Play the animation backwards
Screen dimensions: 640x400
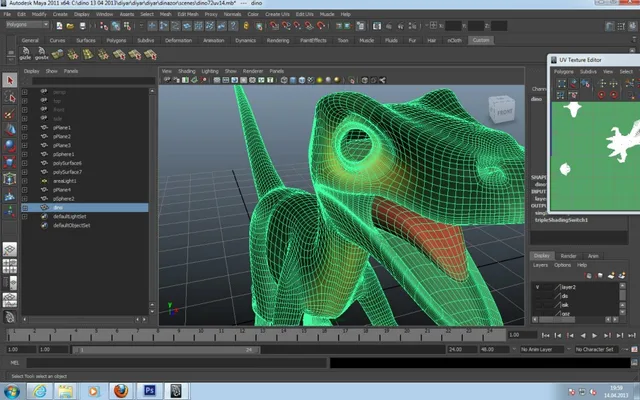click(x=583, y=336)
